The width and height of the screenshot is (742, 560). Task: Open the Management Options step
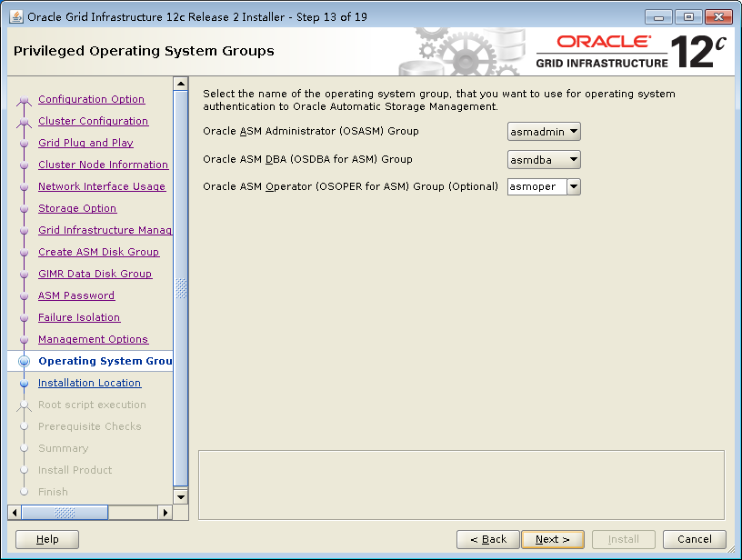click(94, 339)
